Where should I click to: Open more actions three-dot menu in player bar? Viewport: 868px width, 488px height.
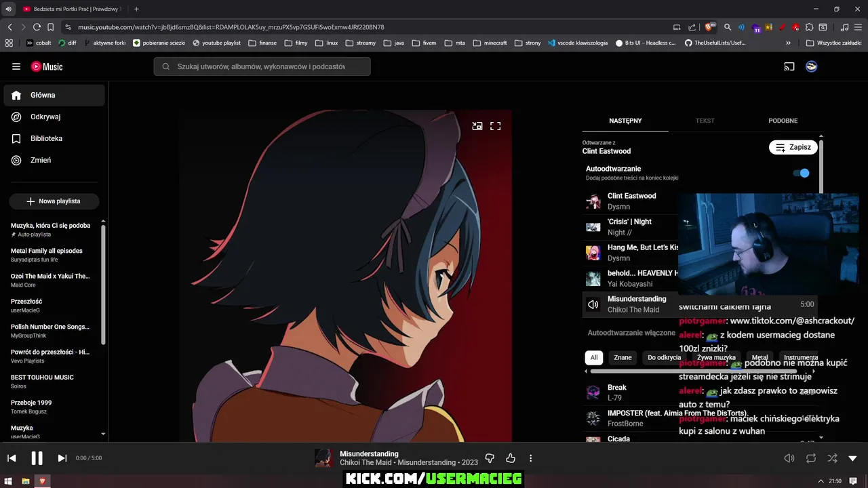point(531,458)
